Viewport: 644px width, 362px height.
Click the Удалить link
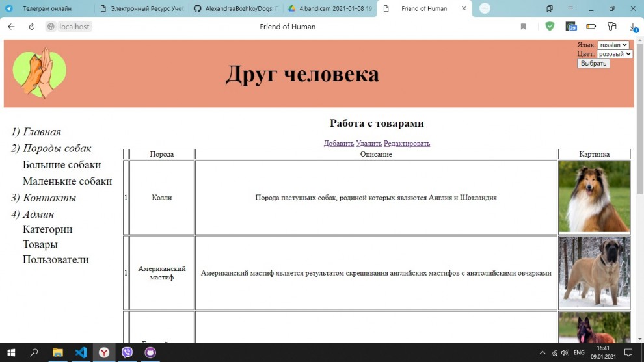368,143
